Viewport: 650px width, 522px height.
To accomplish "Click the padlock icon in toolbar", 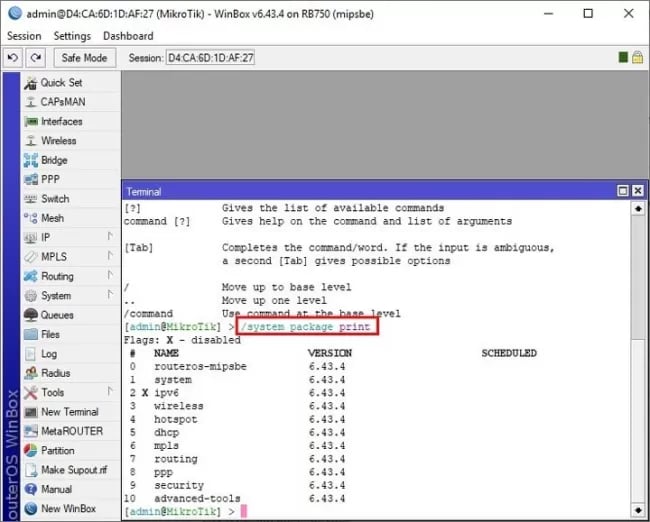I will click(638, 57).
